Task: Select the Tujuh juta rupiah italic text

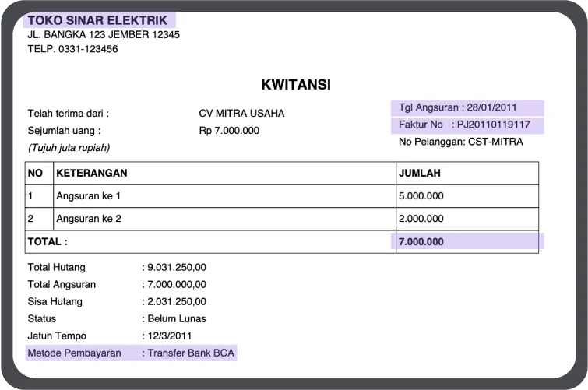Action: click(69, 147)
